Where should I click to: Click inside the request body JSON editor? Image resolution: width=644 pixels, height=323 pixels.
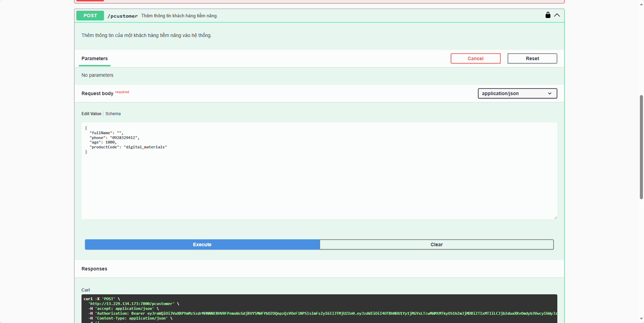tap(319, 180)
